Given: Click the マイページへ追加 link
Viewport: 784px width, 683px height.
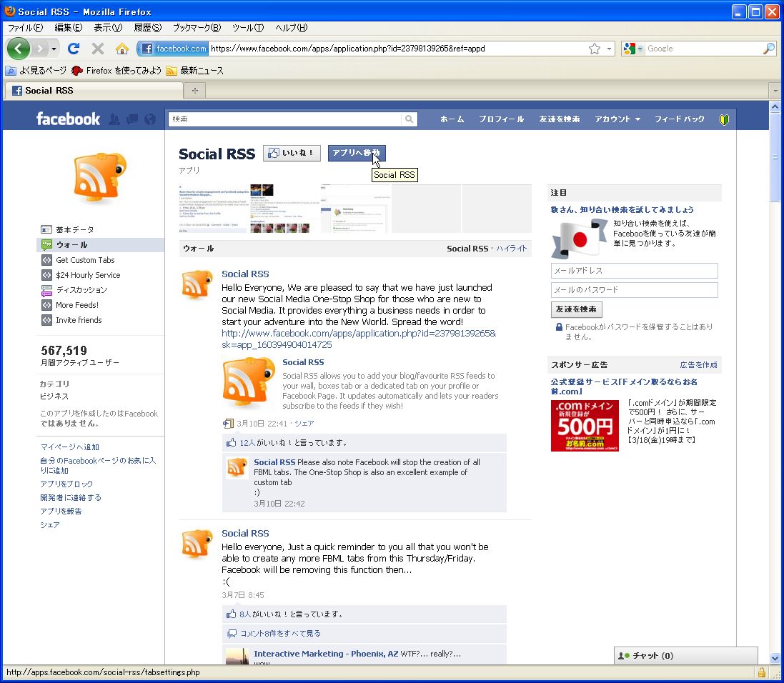Looking at the screenshot, I should [69, 447].
